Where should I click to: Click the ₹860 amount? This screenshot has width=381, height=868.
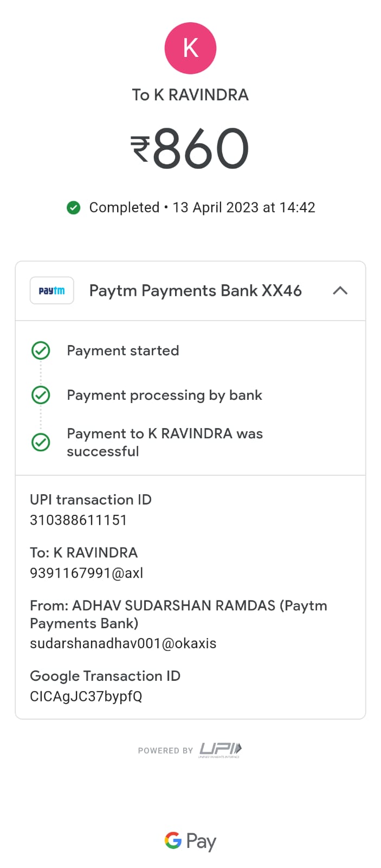190,148
